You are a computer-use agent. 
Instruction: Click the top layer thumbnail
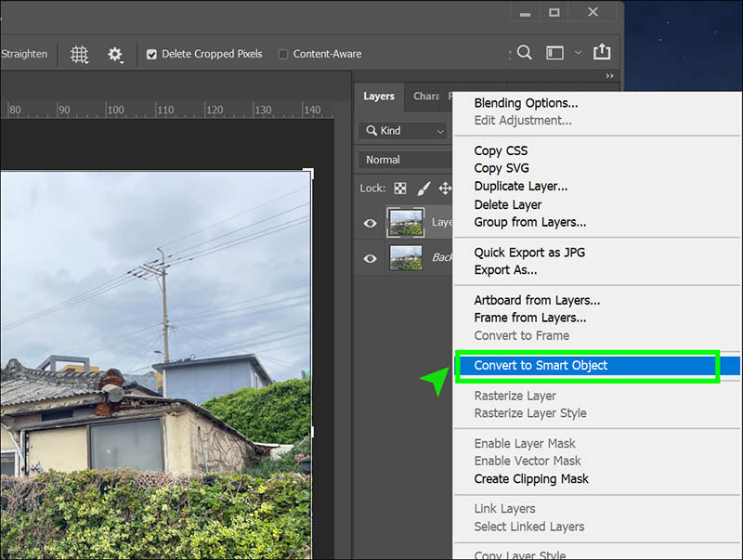tap(406, 222)
